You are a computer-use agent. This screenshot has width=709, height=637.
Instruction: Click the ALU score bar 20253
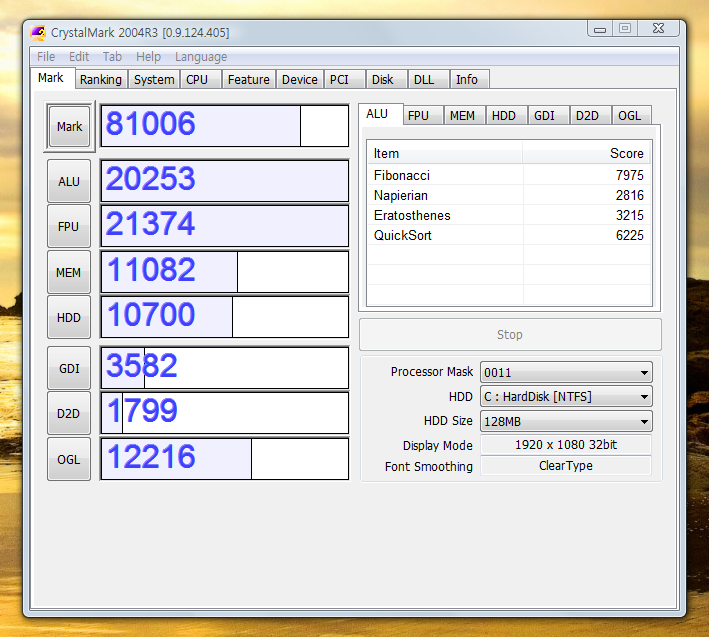225,181
